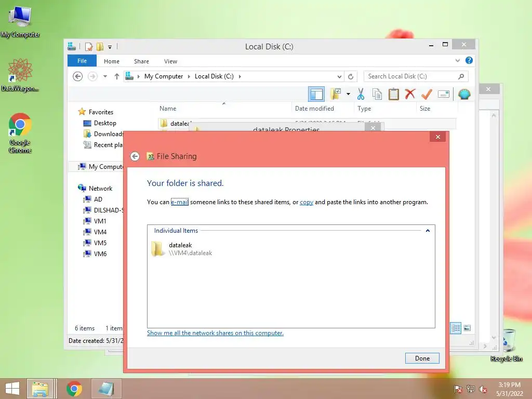Click Show me all the network shares link
The height and width of the screenshot is (399, 532).
tap(215, 333)
